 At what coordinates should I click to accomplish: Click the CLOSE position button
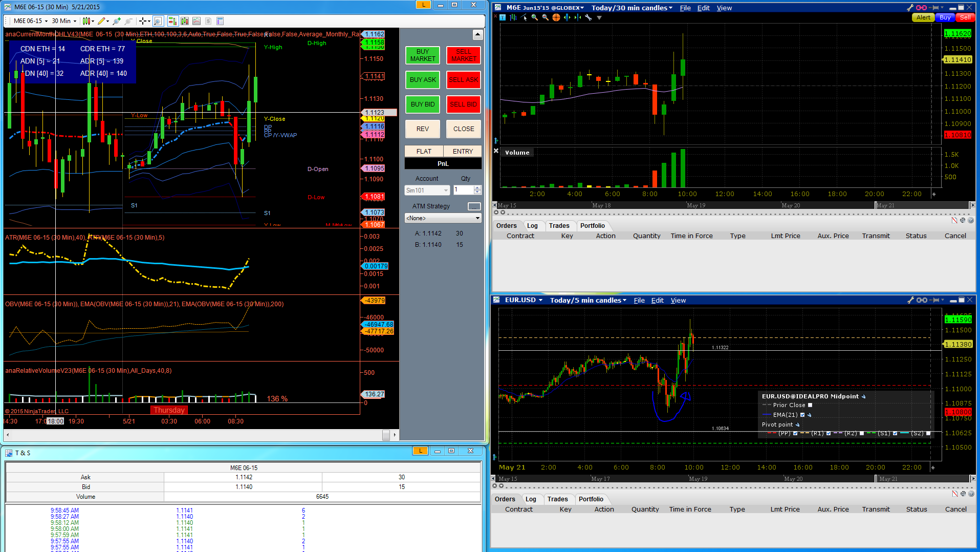[464, 129]
